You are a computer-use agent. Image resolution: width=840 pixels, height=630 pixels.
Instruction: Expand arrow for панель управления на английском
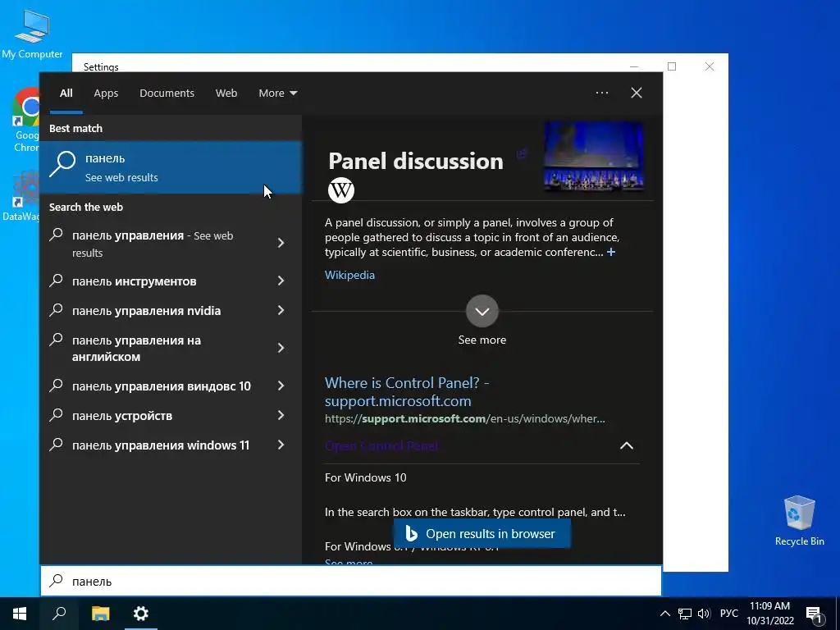[281, 348]
